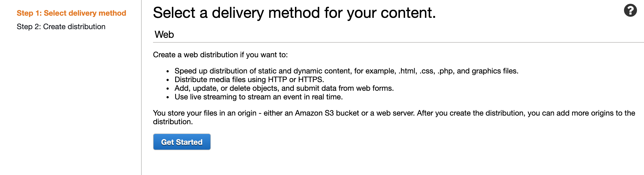The height and width of the screenshot is (175, 644).
Task: Select Step 1: Select delivery method
Action: (x=71, y=13)
